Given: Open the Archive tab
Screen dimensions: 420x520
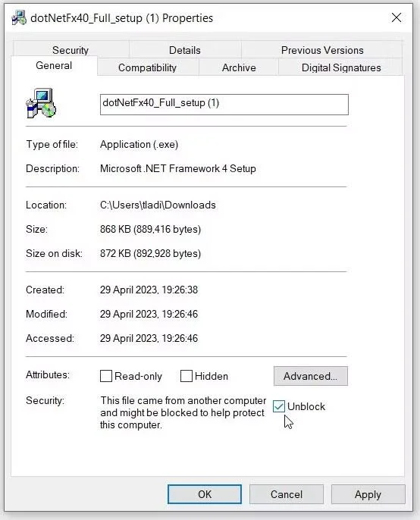Looking at the screenshot, I should pyautogui.click(x=239, y=67).
